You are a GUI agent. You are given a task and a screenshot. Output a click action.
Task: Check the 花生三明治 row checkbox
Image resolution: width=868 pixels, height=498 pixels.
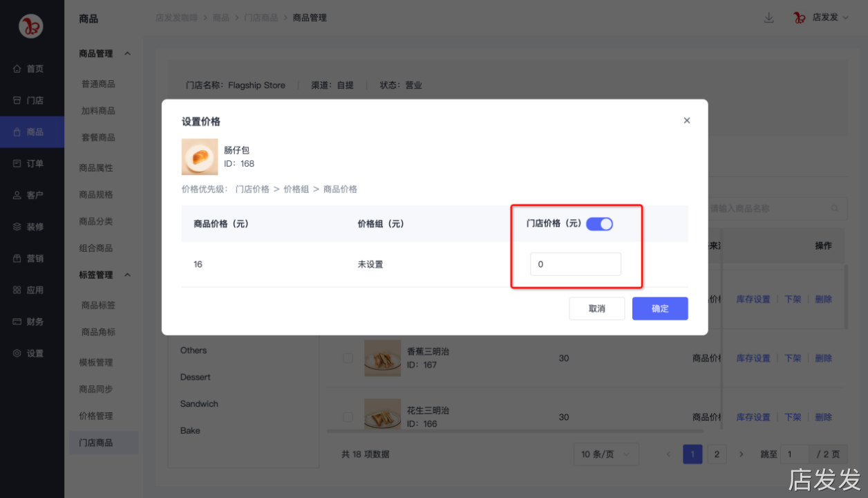[348, 417]
